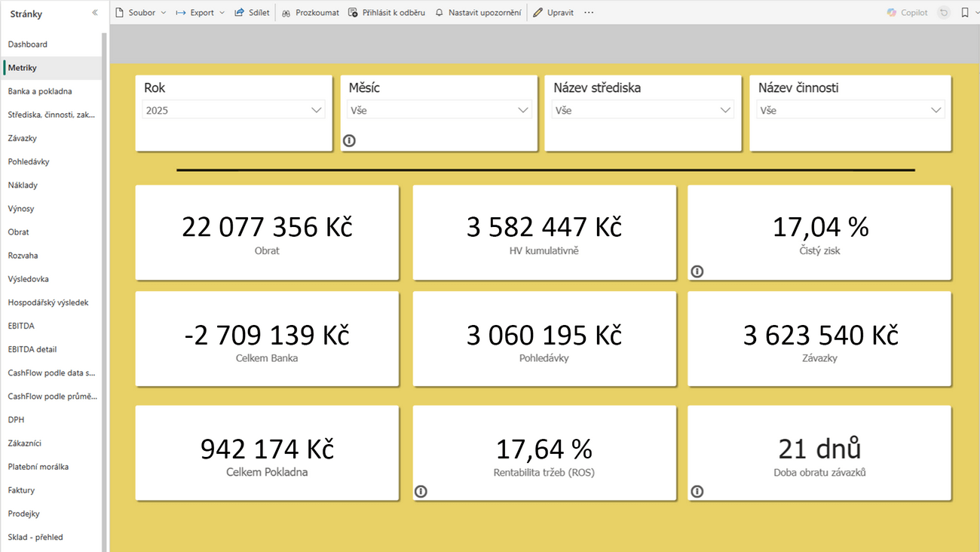
Task: Click info icon on Rentabilita tržeb card
Action: pos(421,492)
